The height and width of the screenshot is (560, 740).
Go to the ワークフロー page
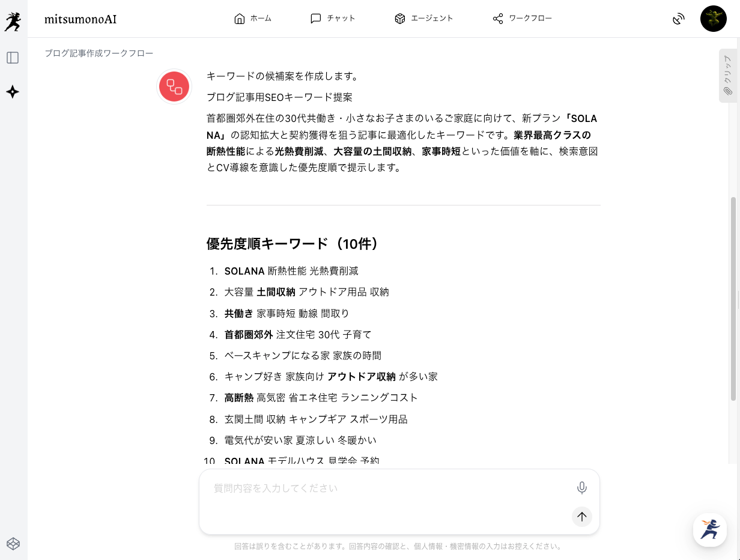pyautogui.click(x=522, y=19)
